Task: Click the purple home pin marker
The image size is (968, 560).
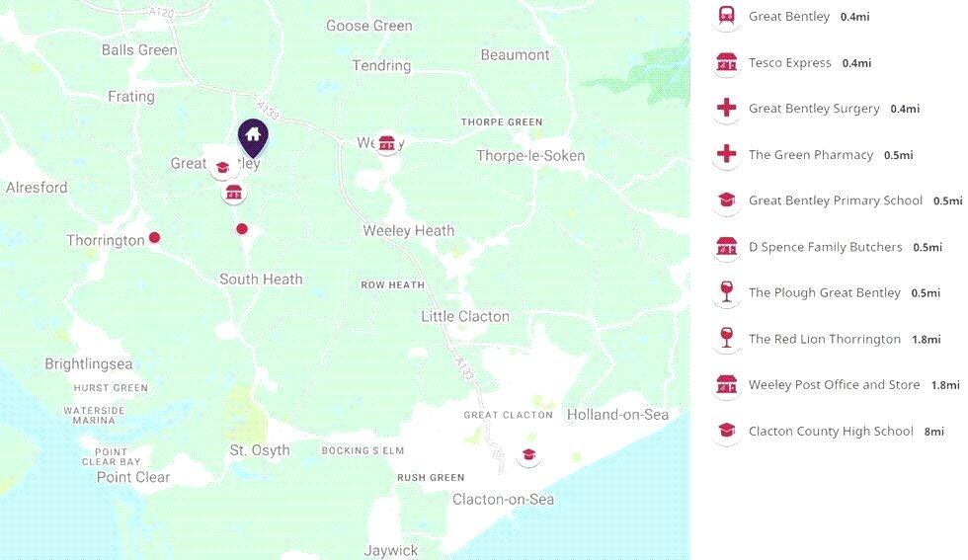Action: tap(253, 137)
